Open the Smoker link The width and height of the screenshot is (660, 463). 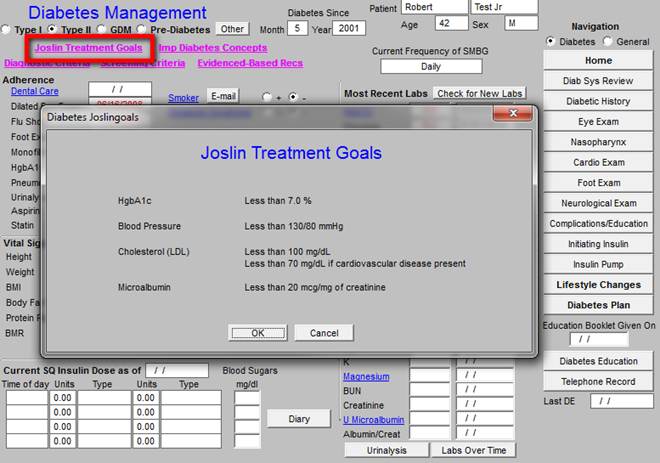click(x=183, y=98)
